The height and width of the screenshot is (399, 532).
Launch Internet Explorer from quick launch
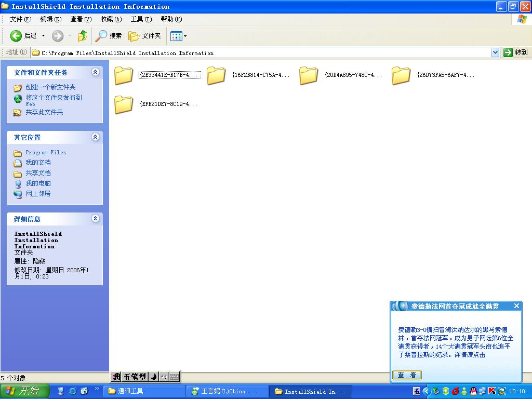73,391
